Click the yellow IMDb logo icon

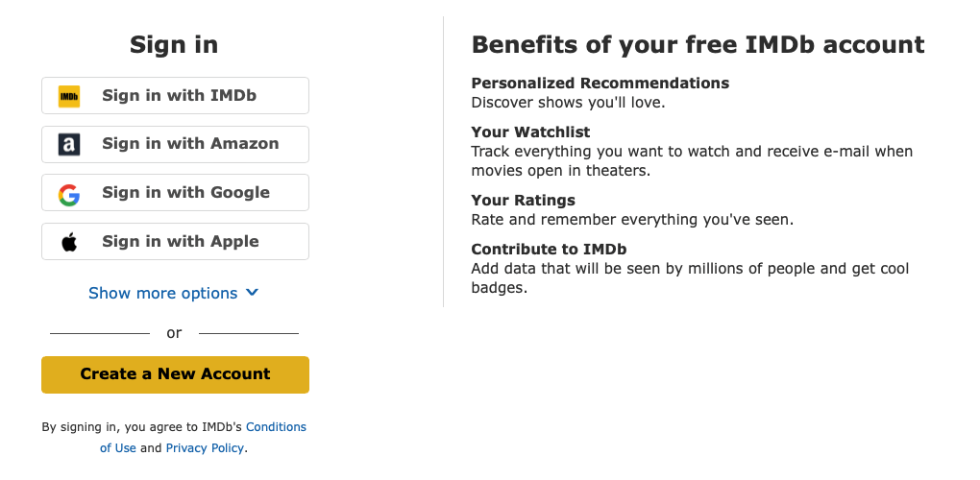69,96
